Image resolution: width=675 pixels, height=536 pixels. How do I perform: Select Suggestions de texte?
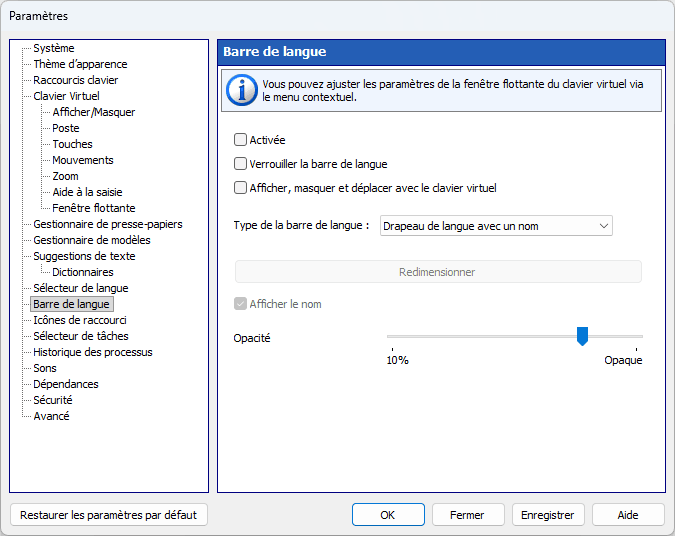coord(84,256)
